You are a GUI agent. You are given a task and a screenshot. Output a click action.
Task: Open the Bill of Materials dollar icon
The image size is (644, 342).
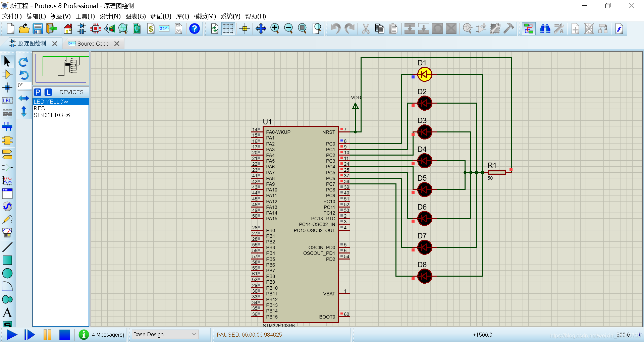pyautogui.click(x=151, y=29)
